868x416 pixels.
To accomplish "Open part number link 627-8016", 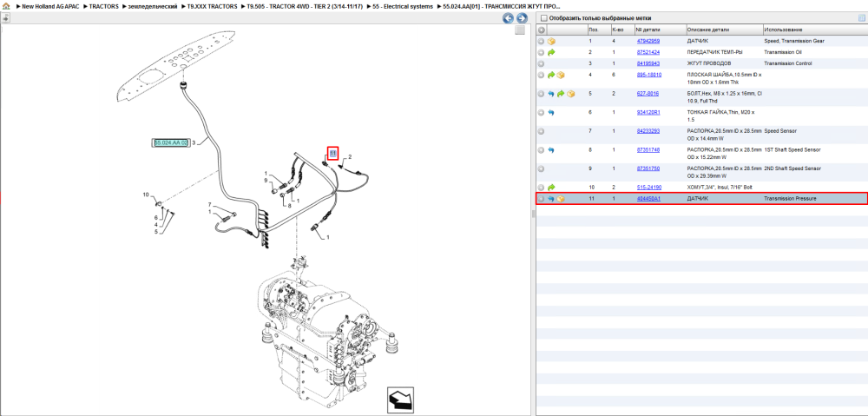I will click(648, 93).
